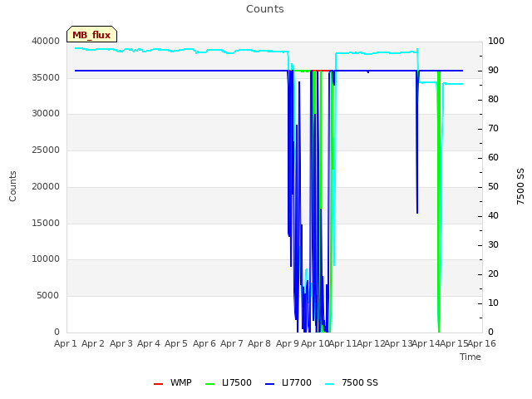This screenshot has width=532, height=399.
Task: Click the 30000 left axis label
Action: point(46,114)
